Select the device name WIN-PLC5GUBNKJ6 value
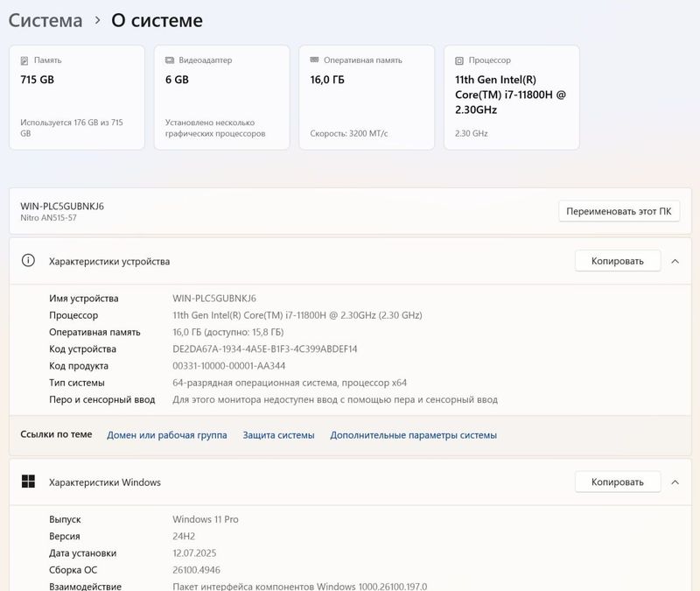The width and height of the screenshot is (700, 591). (214, 299)
